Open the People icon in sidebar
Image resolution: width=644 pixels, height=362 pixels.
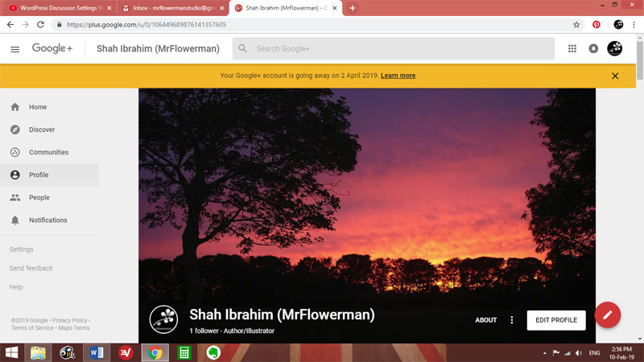(x=15, y=197)
